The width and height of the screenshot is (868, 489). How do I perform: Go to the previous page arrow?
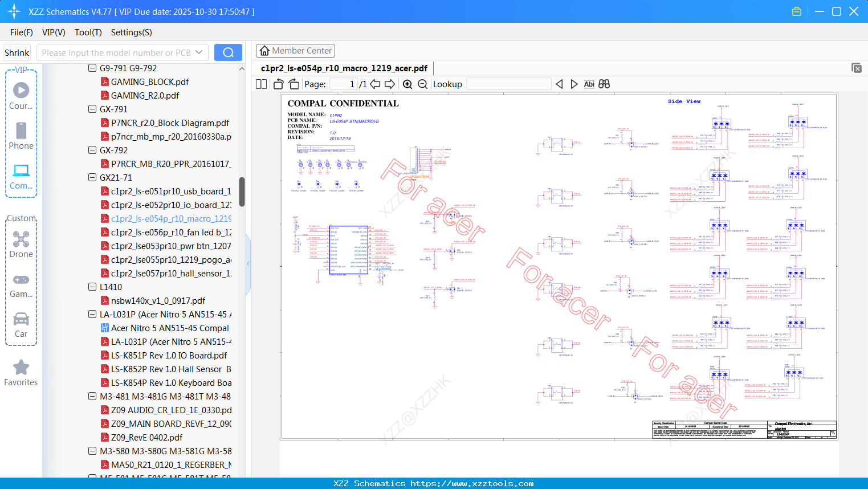[375, 84]
